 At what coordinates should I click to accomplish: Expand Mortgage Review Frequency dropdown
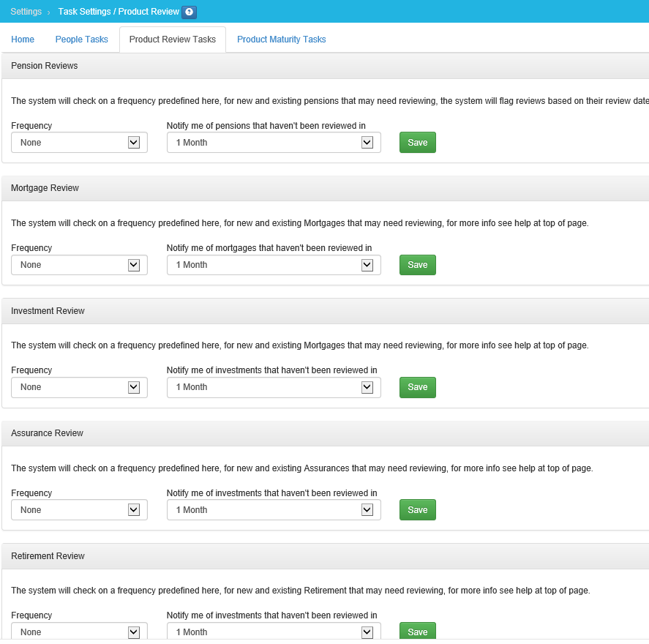coord(79,265)
